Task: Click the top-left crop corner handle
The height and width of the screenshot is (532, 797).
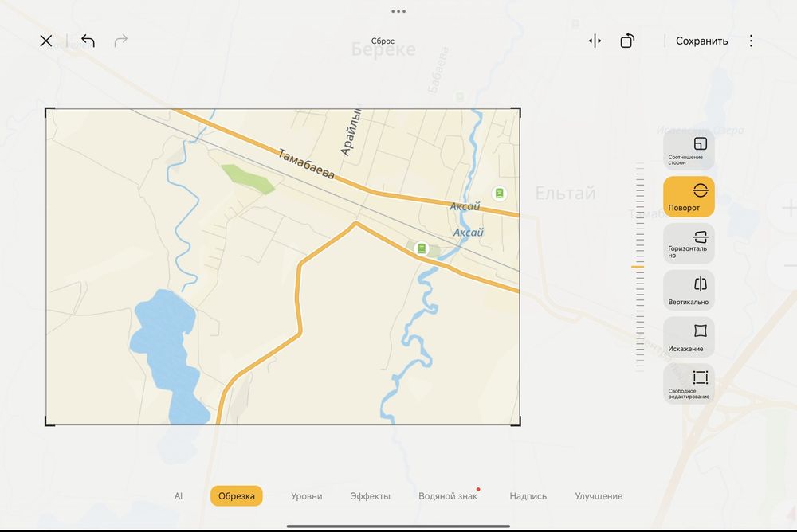Action: [x=49, y=111]
